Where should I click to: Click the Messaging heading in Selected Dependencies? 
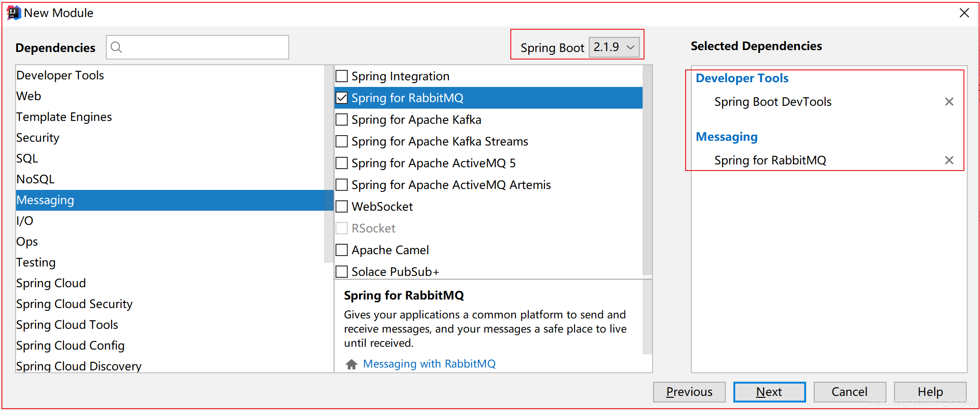tap(727, 137)
